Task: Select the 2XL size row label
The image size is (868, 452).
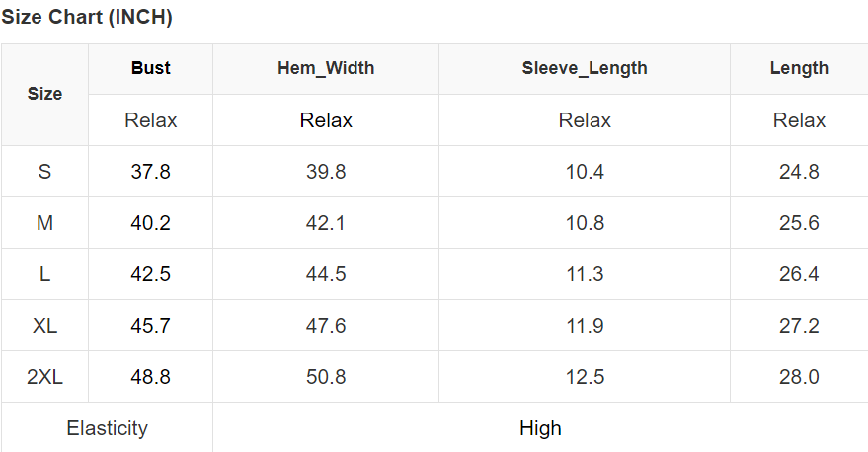Action: [x=44, y=377]
